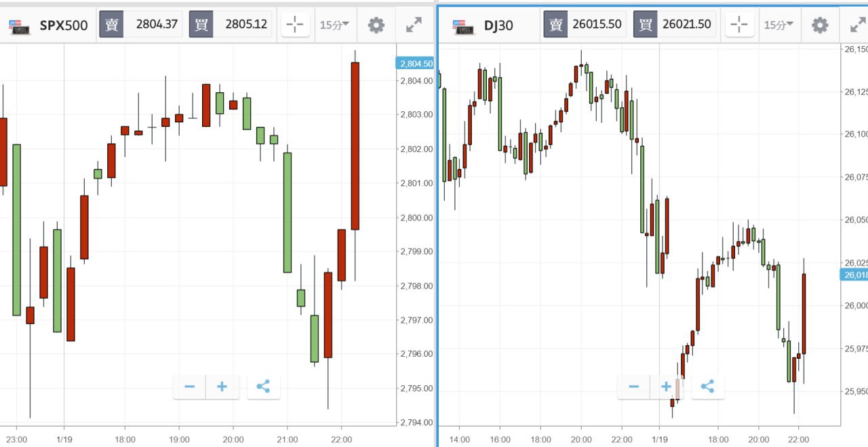
Task: Open settings gear on SPX500 chart
Action: click(x=376, y=25)
